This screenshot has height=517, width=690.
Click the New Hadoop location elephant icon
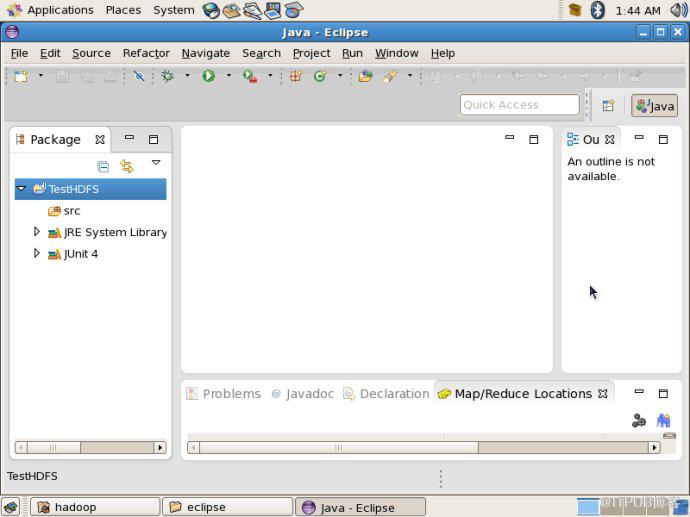[x=663, y=421]
